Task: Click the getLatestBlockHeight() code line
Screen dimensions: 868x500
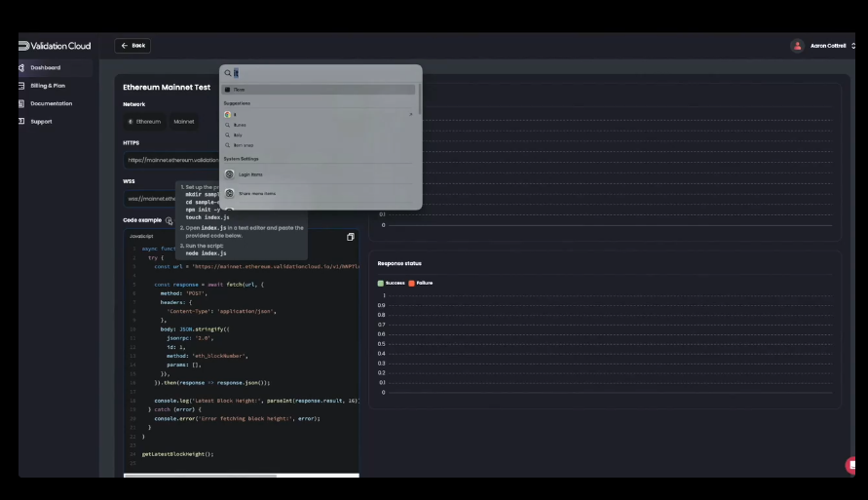Action: tap(177, 454)
